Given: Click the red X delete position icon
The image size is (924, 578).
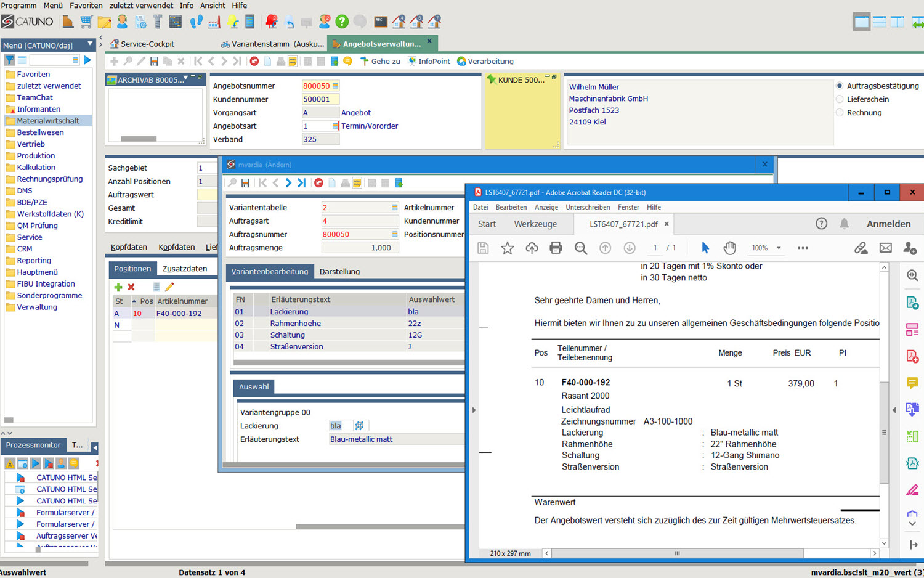Looking at the screenshot, I should point(131,287).
